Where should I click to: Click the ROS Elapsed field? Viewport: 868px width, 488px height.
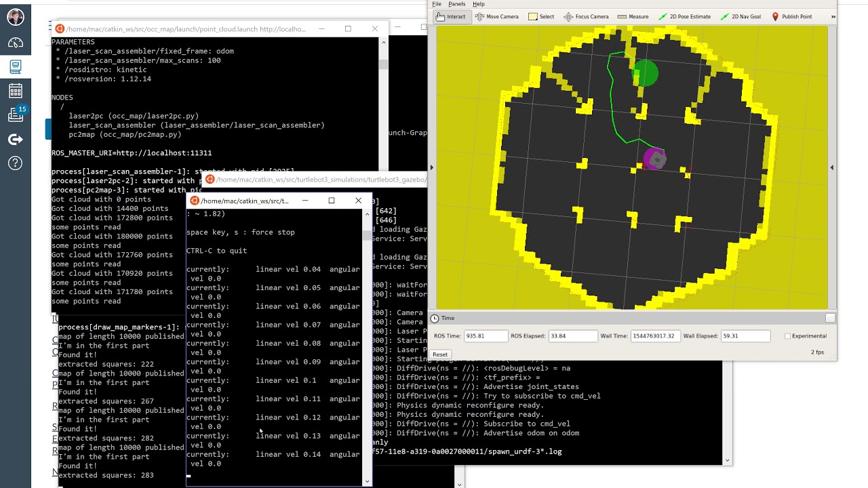[x=572, y=336]
